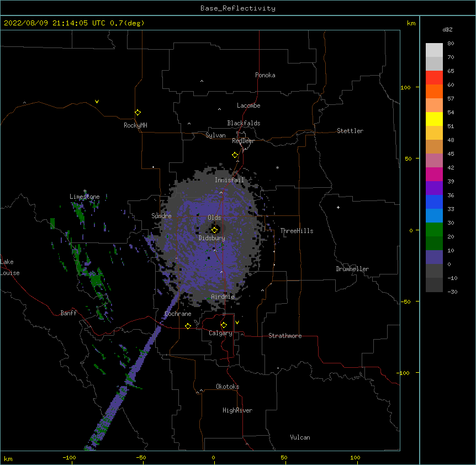This screenshot has width=476, height=465.
Task: Click the Olds town label
Action: click(x=214, y=218)
